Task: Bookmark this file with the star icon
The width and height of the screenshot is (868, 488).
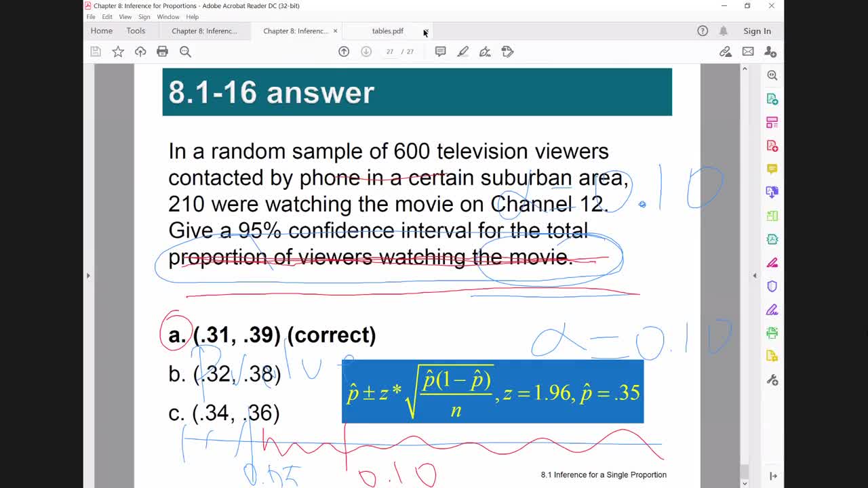Action: point(118,52)
